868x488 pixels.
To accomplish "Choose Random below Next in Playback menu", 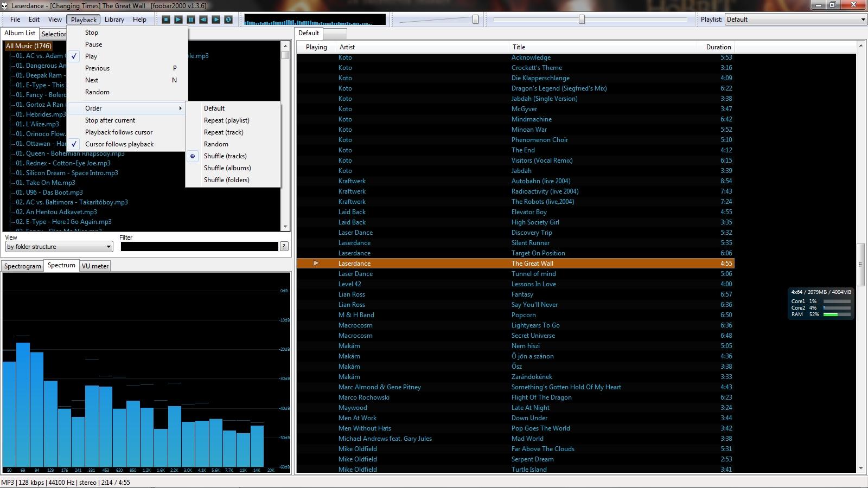I will coord(127,92).
